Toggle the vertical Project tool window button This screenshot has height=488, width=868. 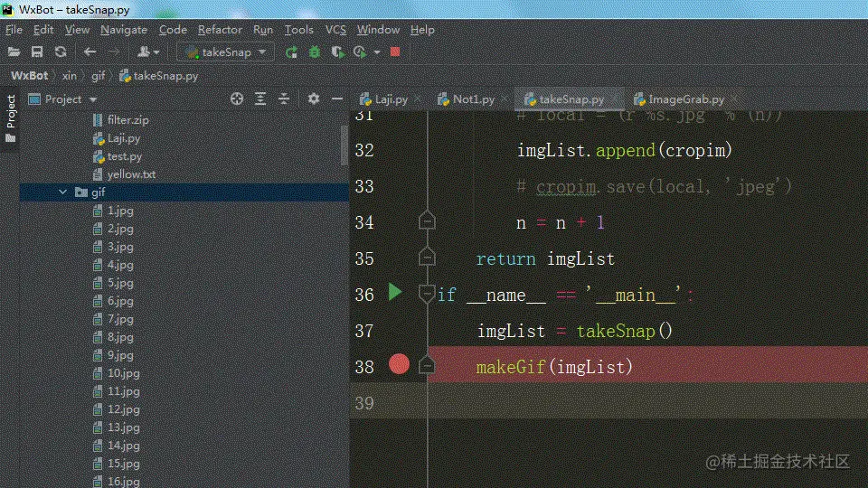pos(11,118)
